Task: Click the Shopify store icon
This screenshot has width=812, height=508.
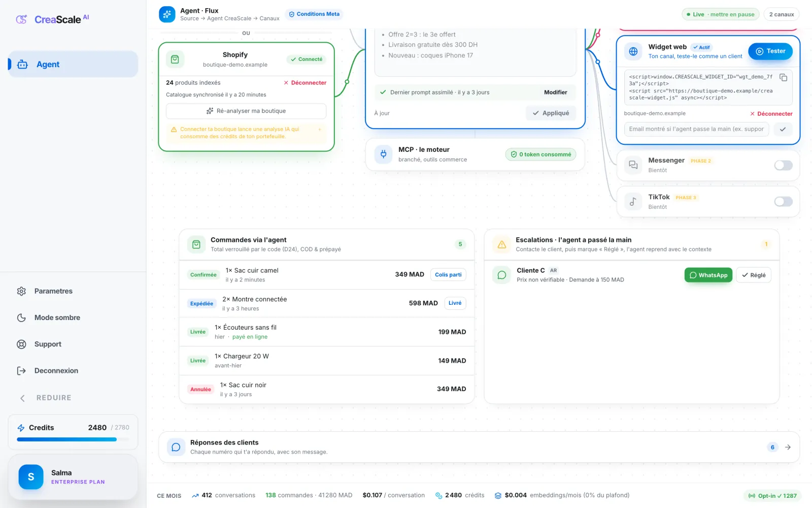Action: pos(175,59)
